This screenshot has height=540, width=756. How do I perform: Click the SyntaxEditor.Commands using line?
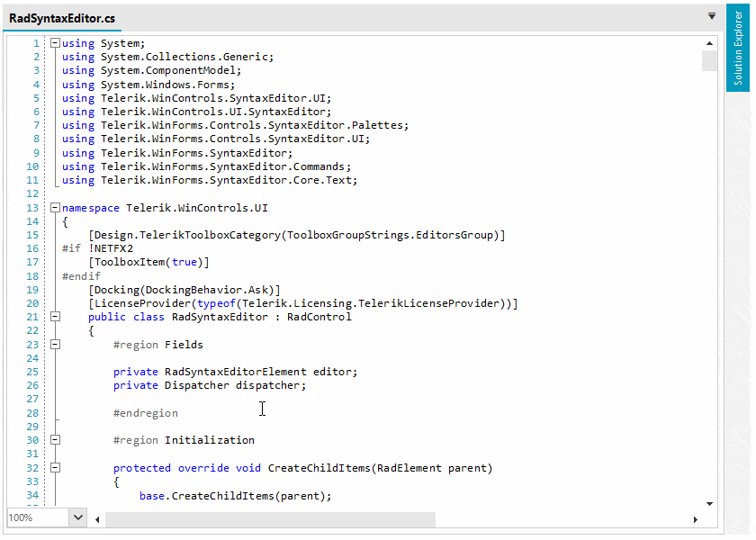(x=206, y=166)
